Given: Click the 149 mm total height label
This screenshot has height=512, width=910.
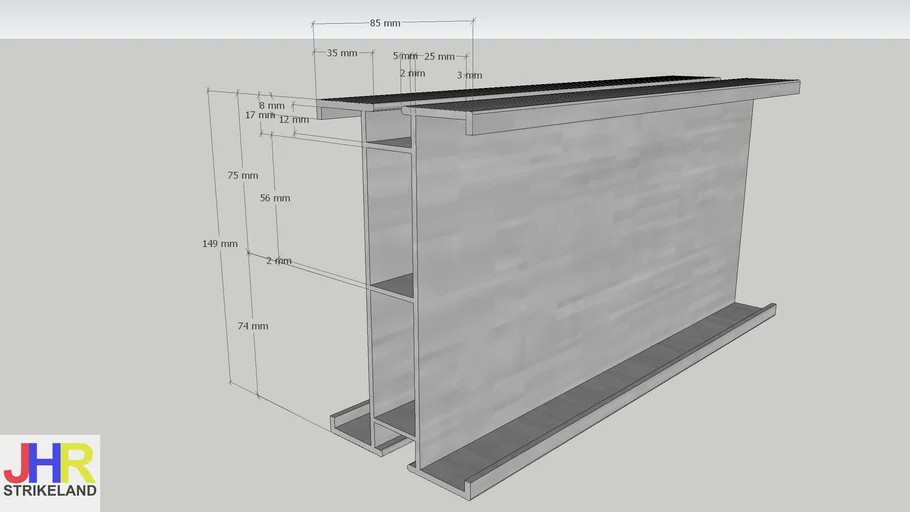Looking at the screenshot, I should 220,244.
